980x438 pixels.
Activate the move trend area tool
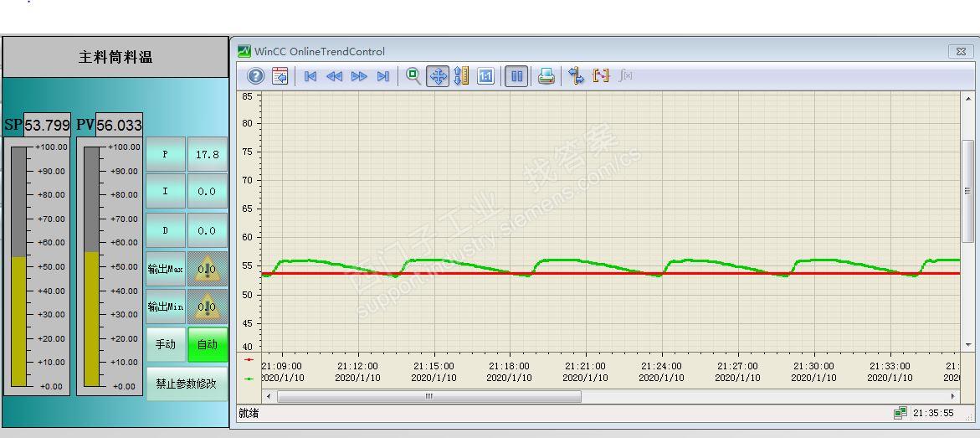pyautogui.click(x=438, y=76)
